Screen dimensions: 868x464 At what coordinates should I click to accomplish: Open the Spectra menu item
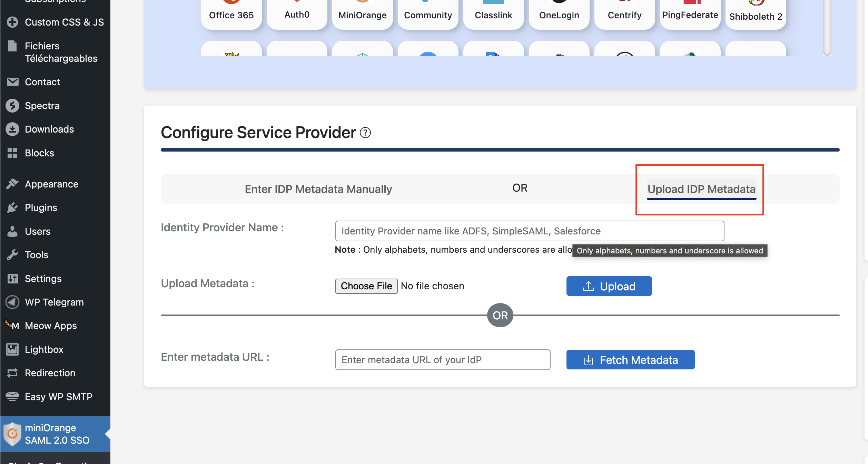55,106
